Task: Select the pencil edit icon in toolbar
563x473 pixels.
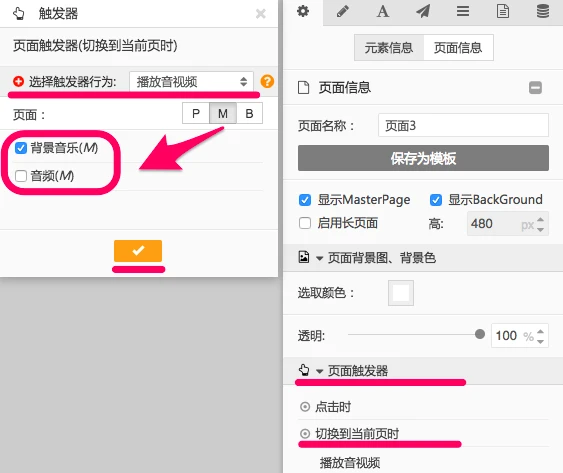Action: point(343,11)
